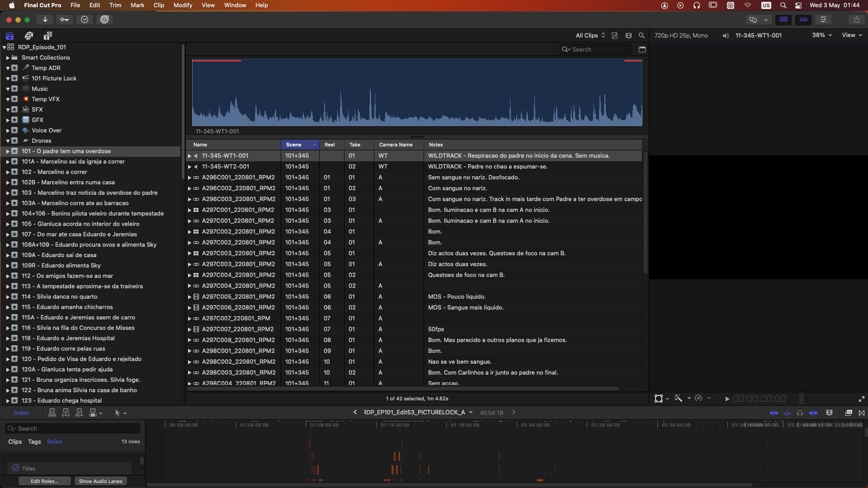Viewport: 868px width, 488px height.
Task: Click the audio waveform filmstrip preview
Action: [417, 93]
